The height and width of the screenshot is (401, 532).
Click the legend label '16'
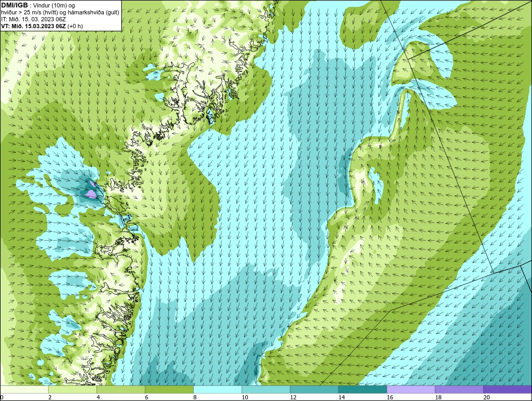pyautogui.click(x=390, y=397)
